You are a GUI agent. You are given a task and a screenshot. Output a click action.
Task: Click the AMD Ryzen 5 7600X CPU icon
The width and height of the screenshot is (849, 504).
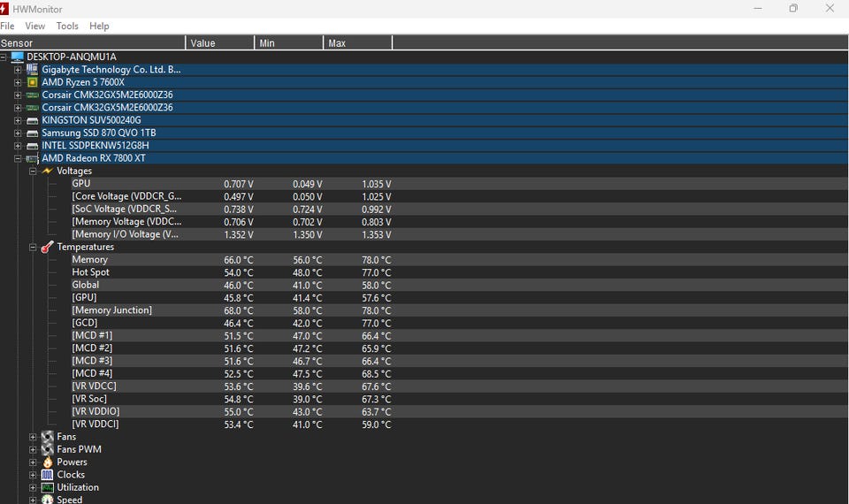(32, 82)
